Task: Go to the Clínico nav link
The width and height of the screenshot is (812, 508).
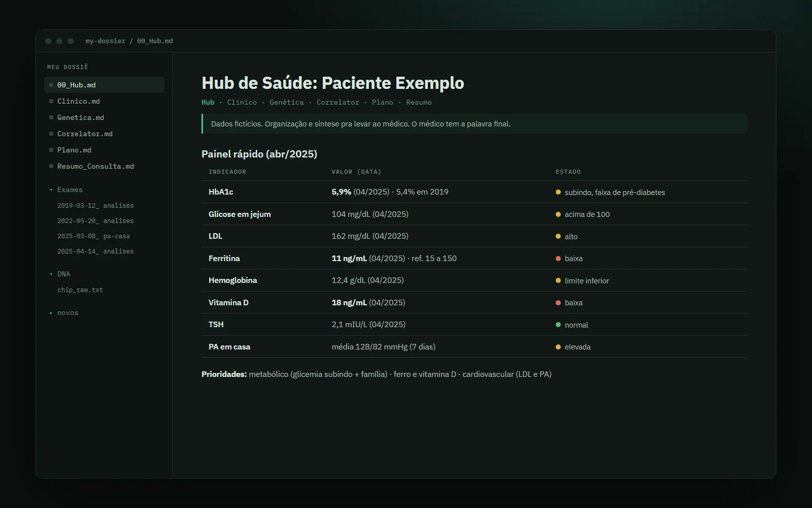Action: point(242,102)
